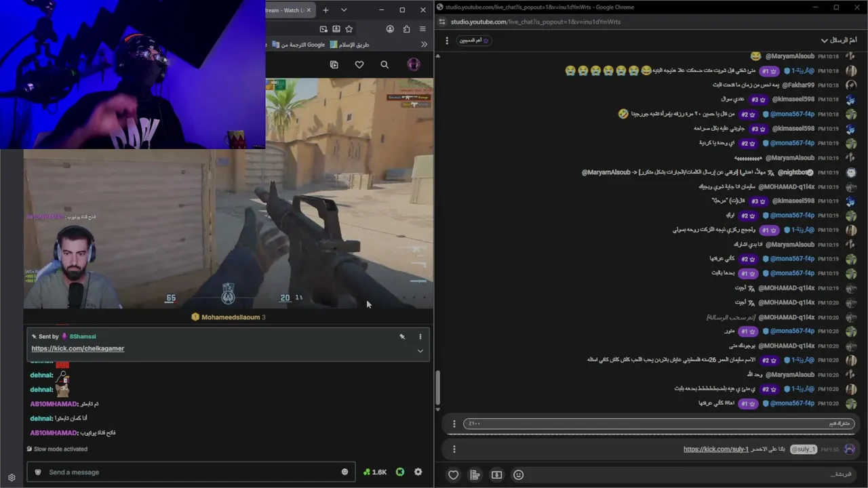
Task: Open the kick.com/chelkagamer pinned link
Action: (x=78, y=348)
